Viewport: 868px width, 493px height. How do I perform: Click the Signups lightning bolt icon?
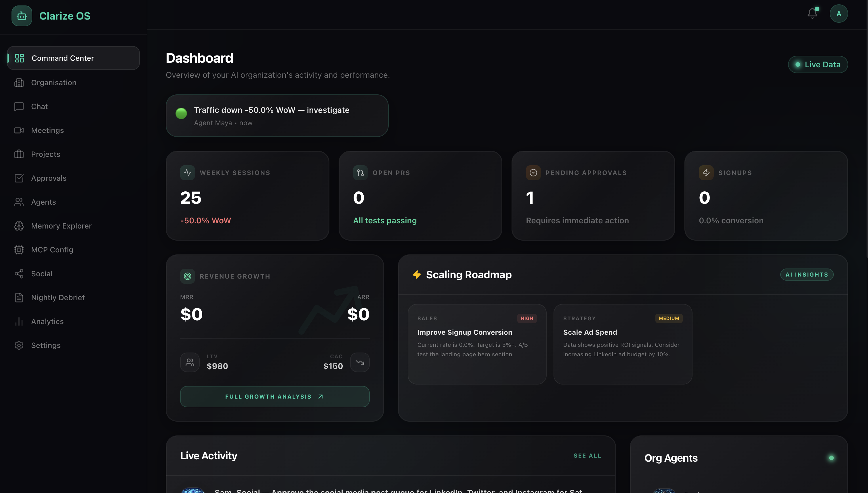[x=706, y=173]
